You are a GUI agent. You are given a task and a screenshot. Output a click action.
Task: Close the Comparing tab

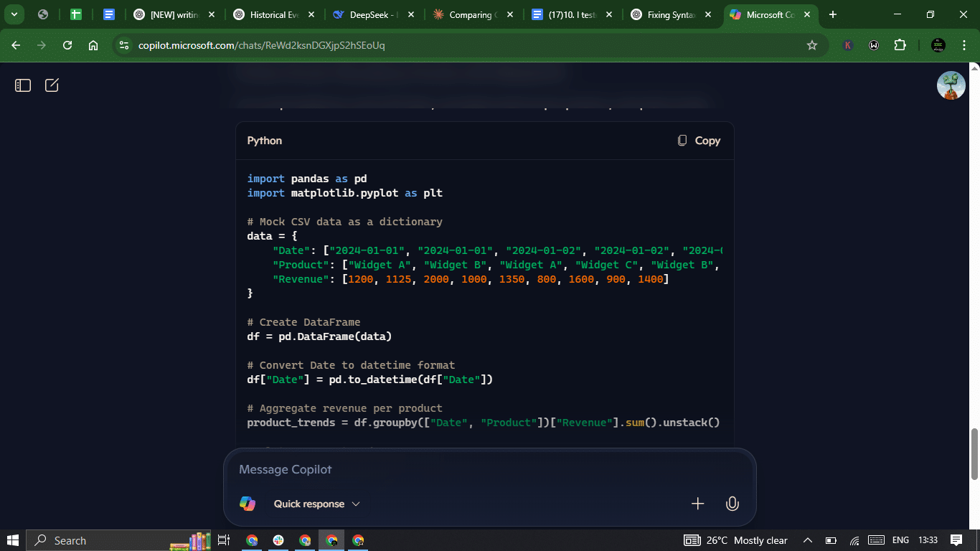[509, 14]
